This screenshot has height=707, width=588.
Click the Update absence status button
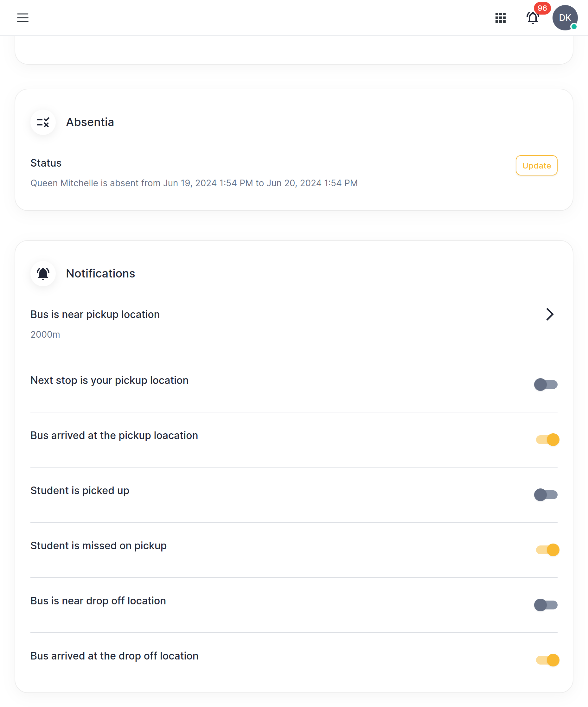[536, 165]
